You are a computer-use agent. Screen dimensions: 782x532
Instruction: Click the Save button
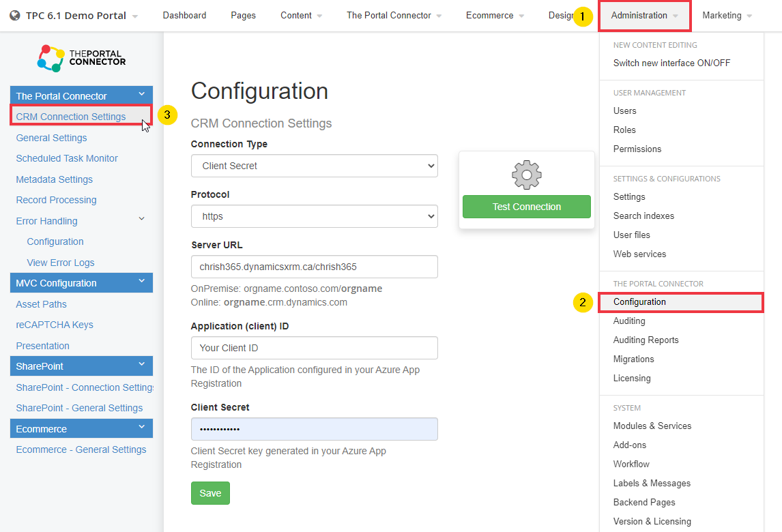tap(210, 493)
